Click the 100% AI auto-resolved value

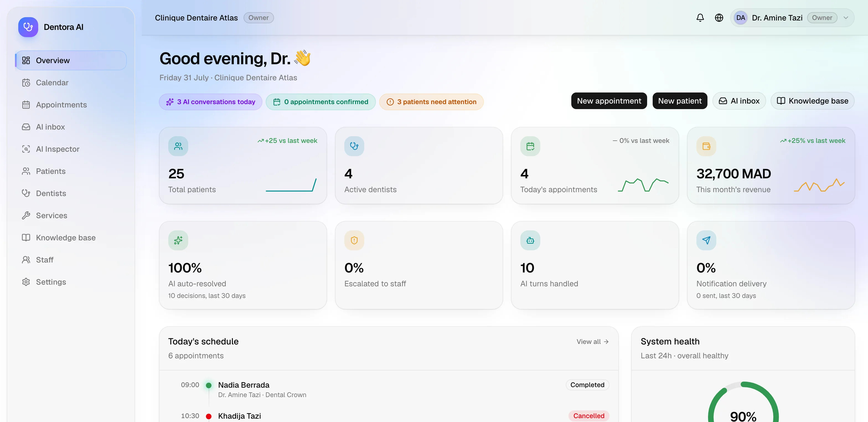(x=185, y=268)
